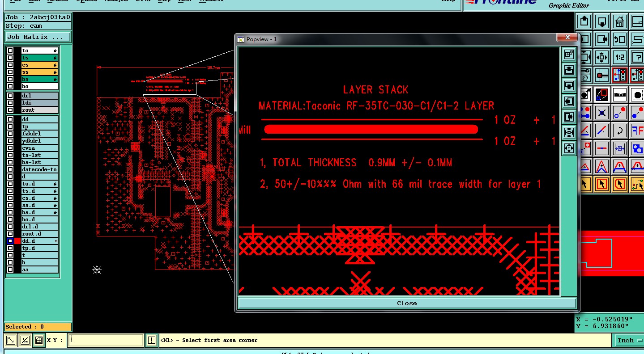Select the rotate arrow tool
The image size is (644, 354).
[620, 131]
